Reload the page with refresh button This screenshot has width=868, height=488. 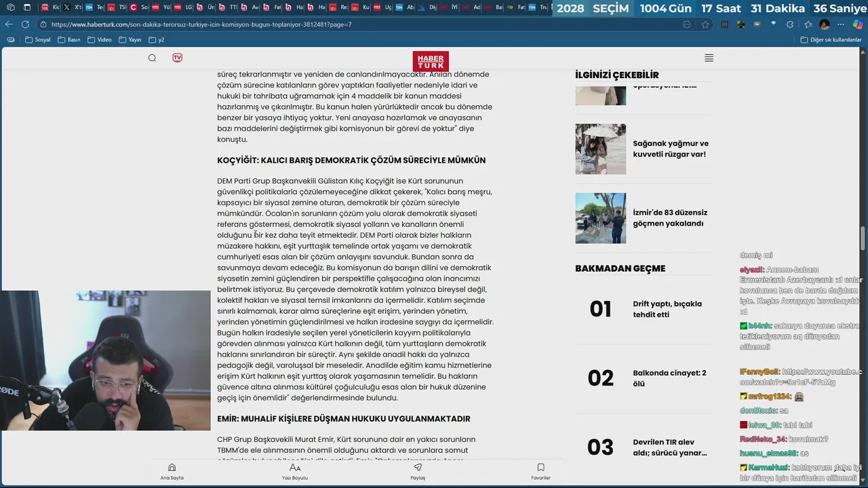25,24
